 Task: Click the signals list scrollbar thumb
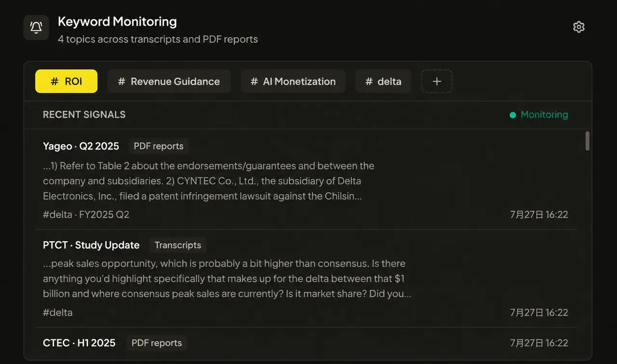(x=587, y=141)
